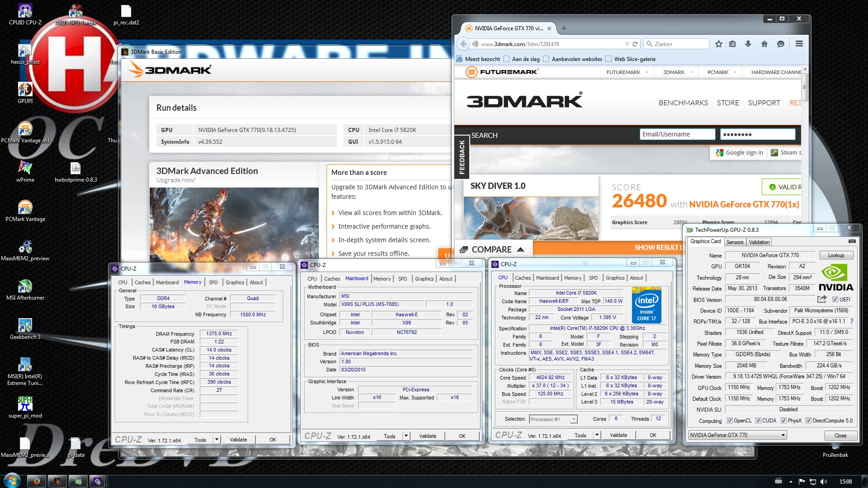The image size is (868, 488).
Task: Open PCMark Vantage x64 shortcut
Action: (x=25, y=132)
